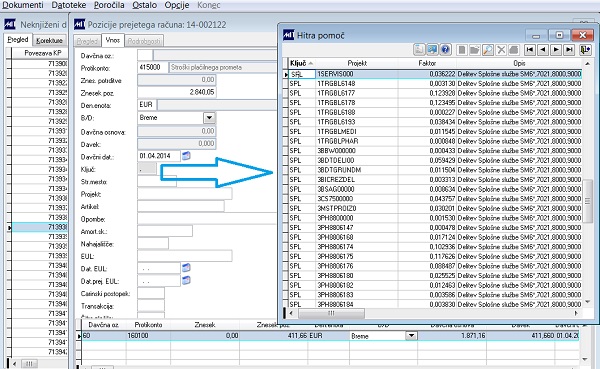600x369 pixels.
Task: Switch to the Pregled tab
Action: tap(18, 39)
